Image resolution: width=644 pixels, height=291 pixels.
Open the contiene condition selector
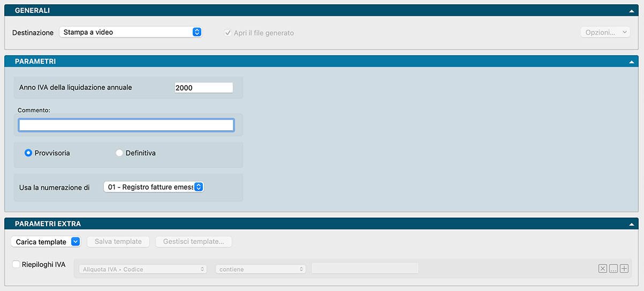[260, 269]
